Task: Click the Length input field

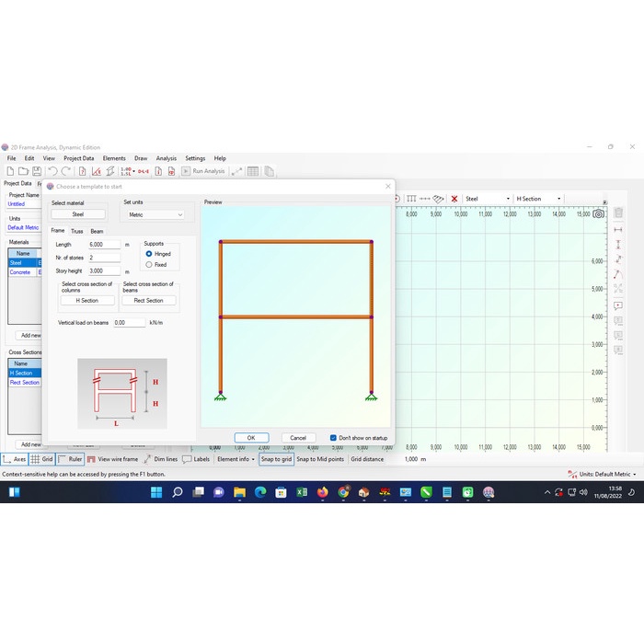Action: coord(105,245)
